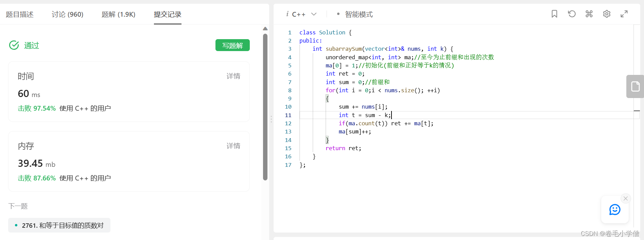The height and width of the screenshot is (240, 644).
Task: Click the fullscreen expand icon
Action: pos(624,14)
